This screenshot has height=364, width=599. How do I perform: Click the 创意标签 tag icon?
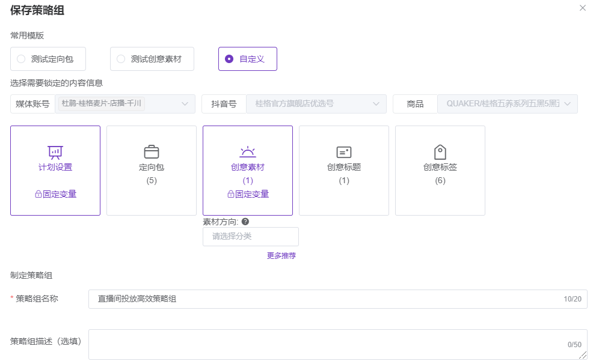pos(440,152)
